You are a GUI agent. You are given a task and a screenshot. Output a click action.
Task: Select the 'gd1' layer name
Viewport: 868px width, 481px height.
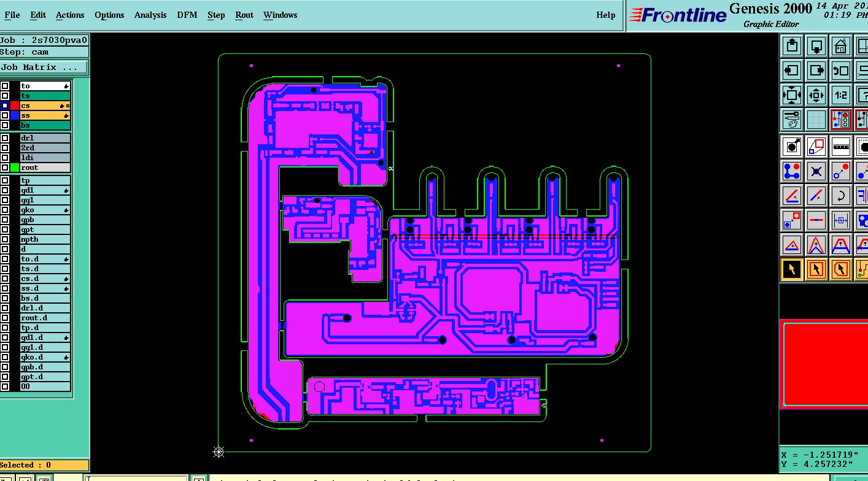tap(45, 190)
